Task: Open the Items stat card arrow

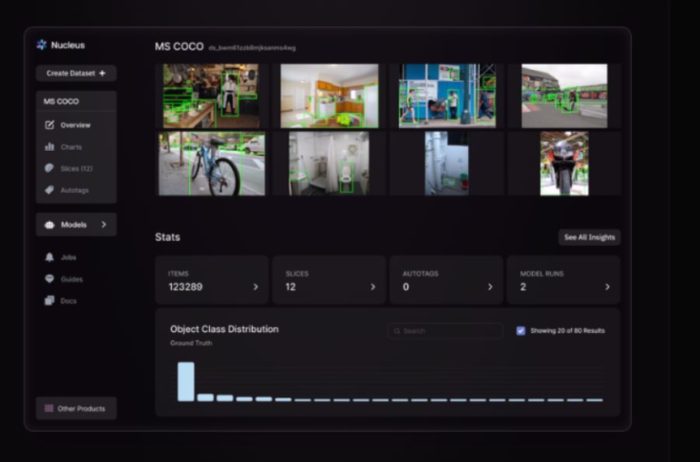Action: pos(255,287)
